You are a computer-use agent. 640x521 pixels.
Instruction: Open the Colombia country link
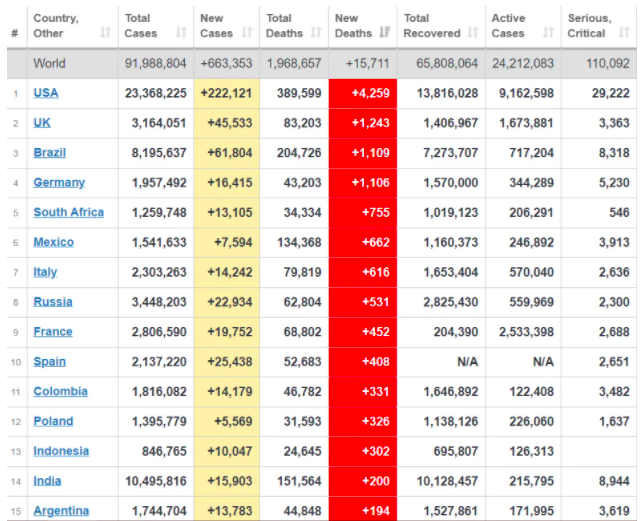60,392
